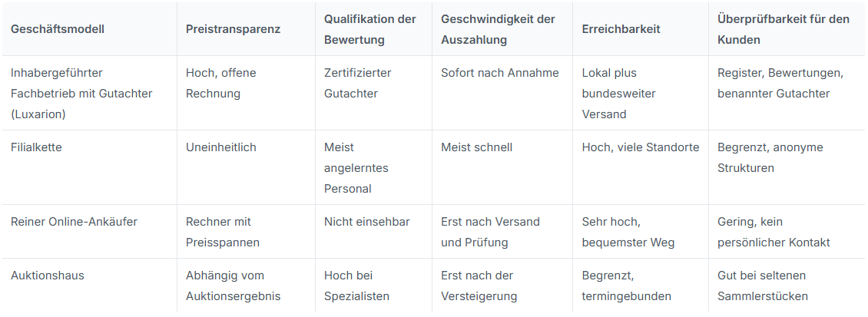Select the Geschwindigkeit der Auszahlung header
The width and height of the screenshot is (868, 317).
[498, 29]
